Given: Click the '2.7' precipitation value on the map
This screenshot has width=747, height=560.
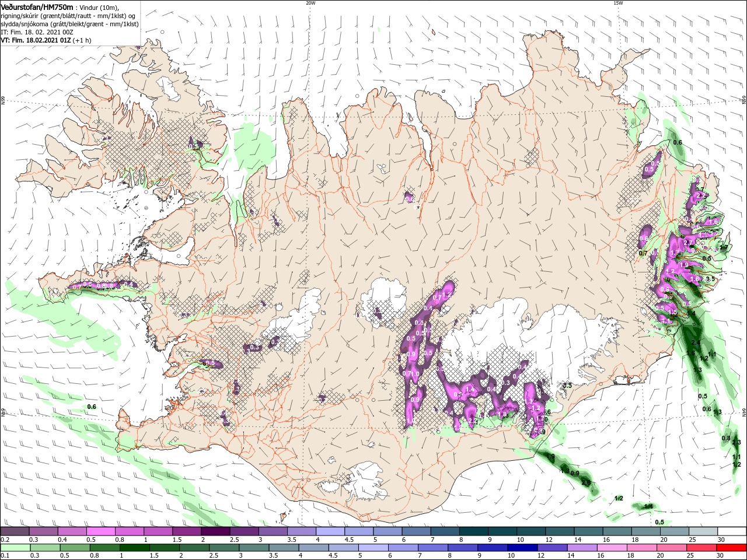Looking at the screenshot, I should point(688,243).
